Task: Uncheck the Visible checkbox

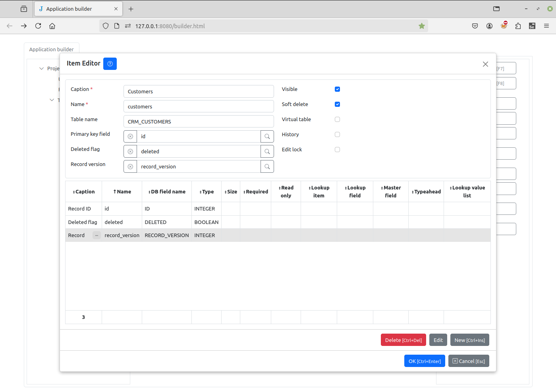Action: [x=337, y=89]
